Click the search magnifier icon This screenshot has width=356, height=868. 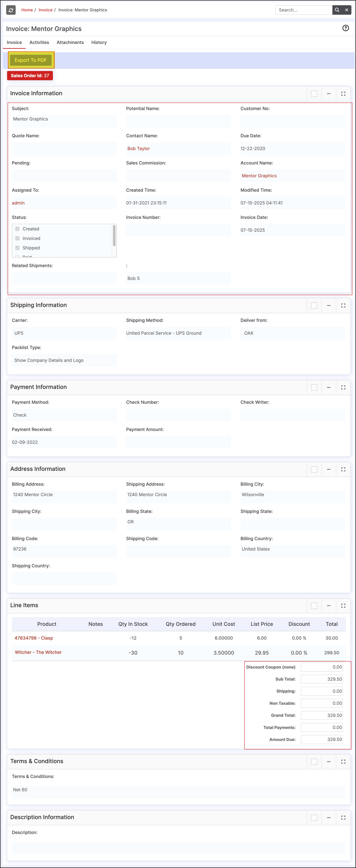337,10
